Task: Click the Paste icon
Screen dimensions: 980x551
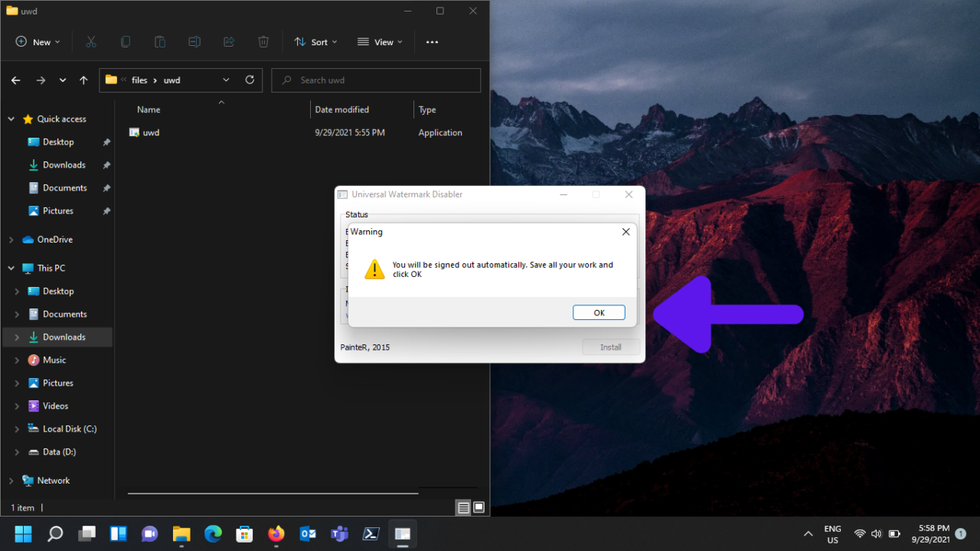Action: tap(159, 41)
